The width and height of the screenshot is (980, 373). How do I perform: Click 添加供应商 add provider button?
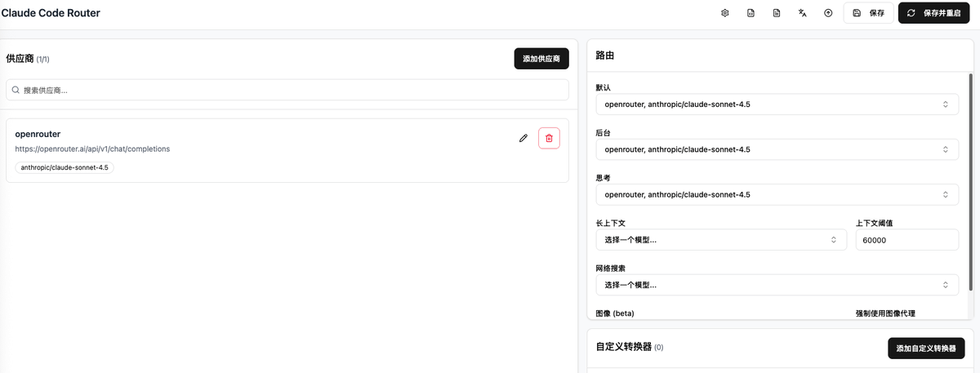pos(541,59)
